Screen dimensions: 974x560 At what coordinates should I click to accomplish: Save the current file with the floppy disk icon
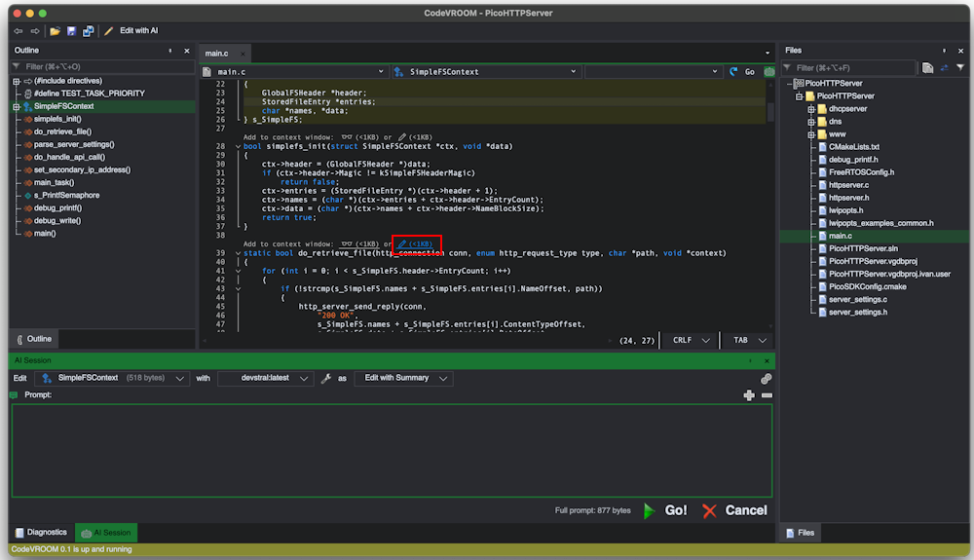pos(71,30)
